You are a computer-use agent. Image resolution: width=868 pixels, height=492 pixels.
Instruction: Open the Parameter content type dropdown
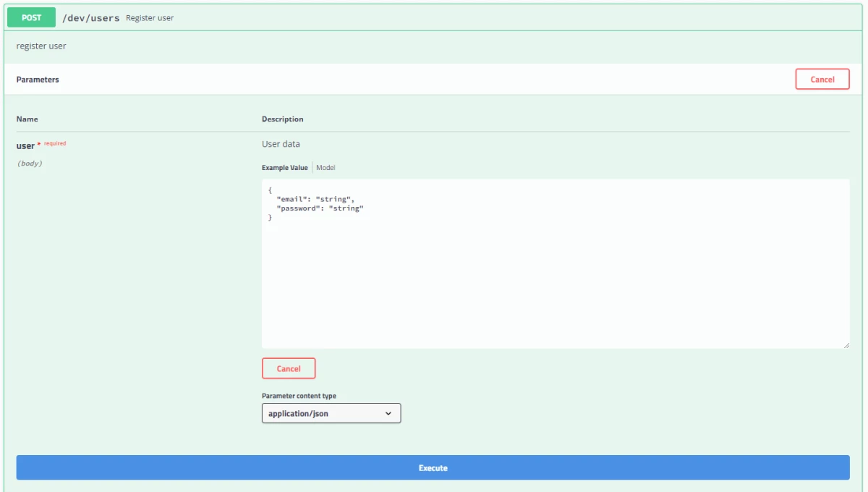[331, 414]
